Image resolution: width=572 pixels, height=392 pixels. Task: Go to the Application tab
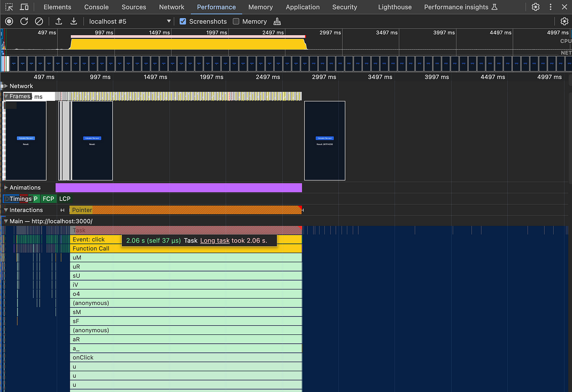(x=303, y=7)
